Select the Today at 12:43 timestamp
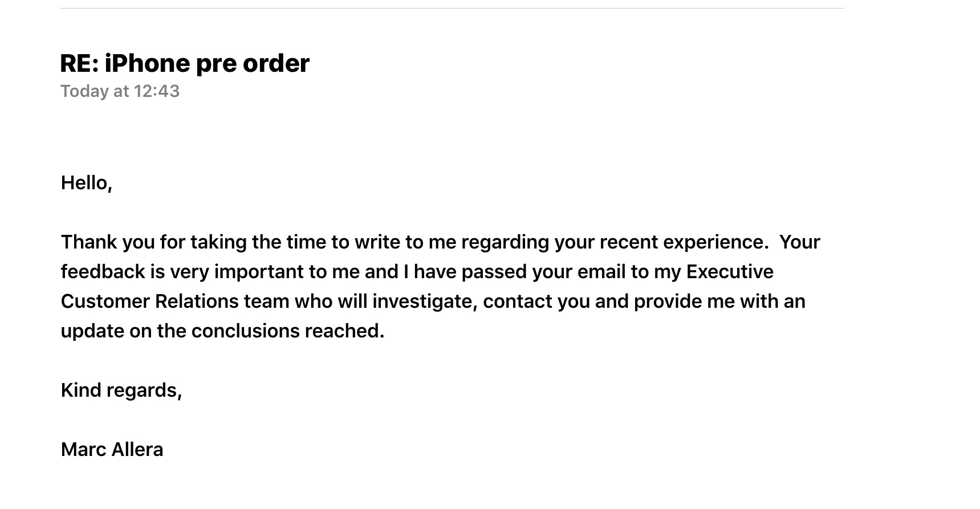The width and height of the screenshot is (980, 509). (x=120, y=91)
